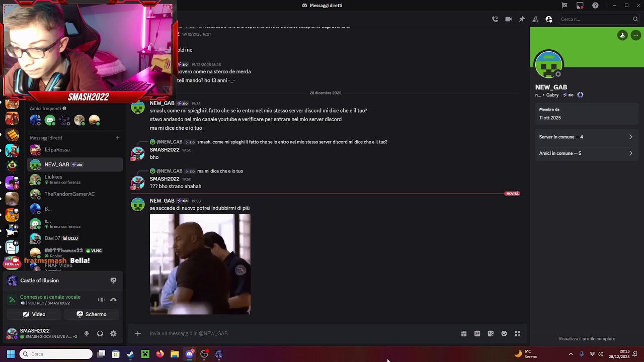Open the apps launcher in message bar
Screen dimensions: 644x362
coord(517,333)
